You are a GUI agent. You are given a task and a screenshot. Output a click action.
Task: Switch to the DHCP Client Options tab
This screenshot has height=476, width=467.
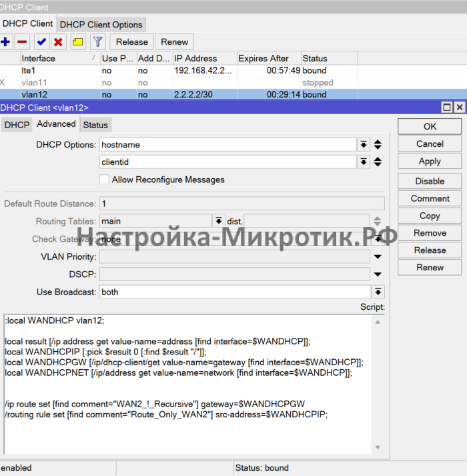[101, 25]
